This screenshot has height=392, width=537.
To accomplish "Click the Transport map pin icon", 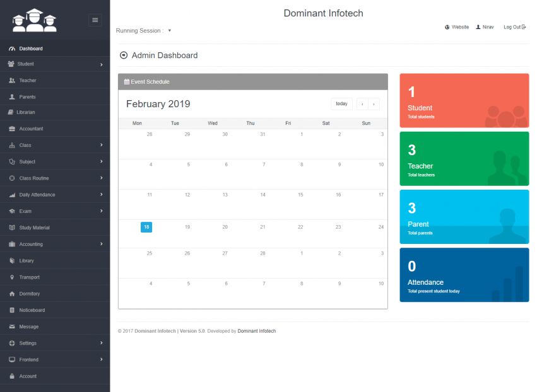I will click(12, 277).
